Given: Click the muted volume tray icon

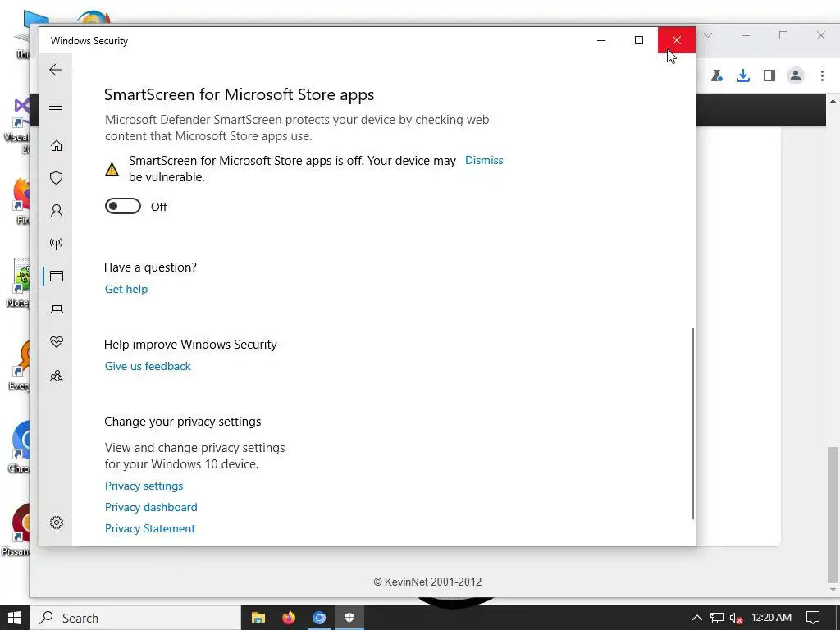Looking at the screenshot, I should click(737, 619).
